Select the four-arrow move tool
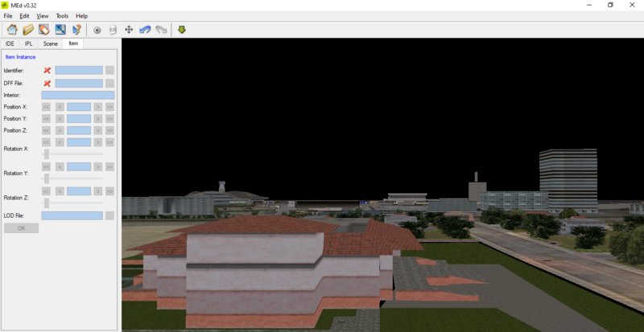 point(129,30)
